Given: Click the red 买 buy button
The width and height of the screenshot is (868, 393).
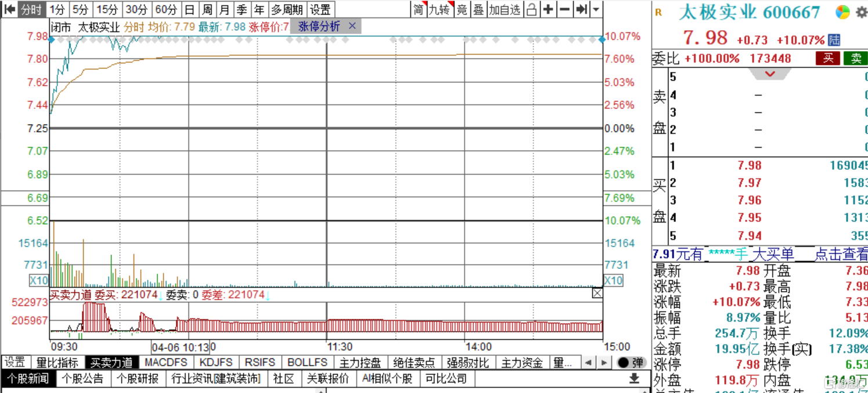Looking at the screenshot, I should pyautogui.click(x=828, y=58).
